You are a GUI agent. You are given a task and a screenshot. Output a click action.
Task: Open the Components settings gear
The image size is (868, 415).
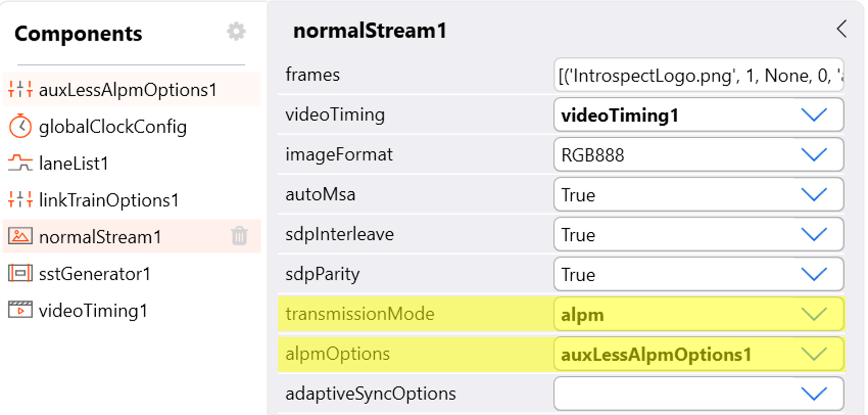tap(236, 31)
